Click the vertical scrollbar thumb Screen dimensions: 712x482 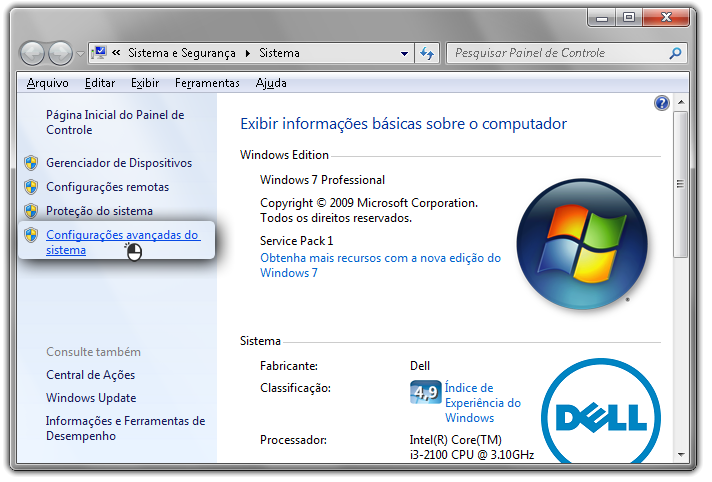pos(680,184)
